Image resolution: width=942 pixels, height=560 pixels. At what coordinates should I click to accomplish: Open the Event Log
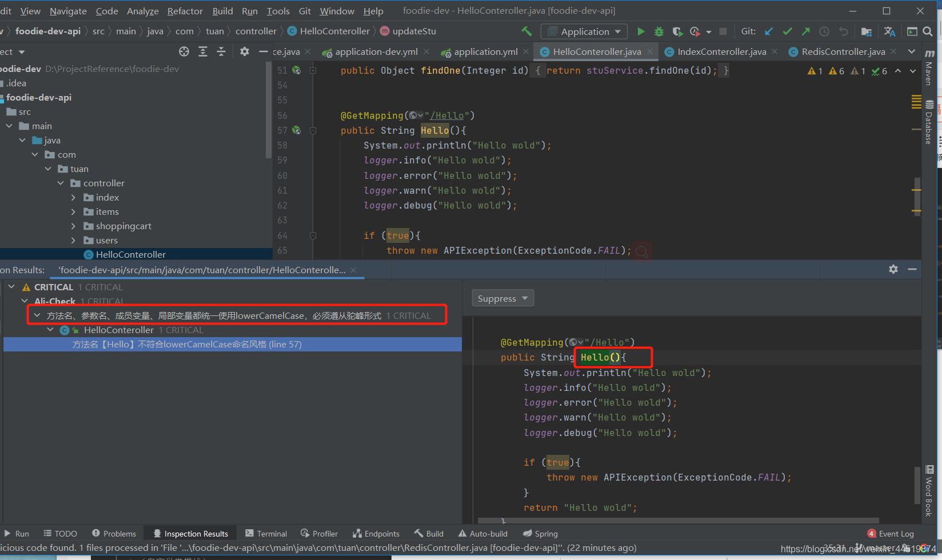[891, 534]
